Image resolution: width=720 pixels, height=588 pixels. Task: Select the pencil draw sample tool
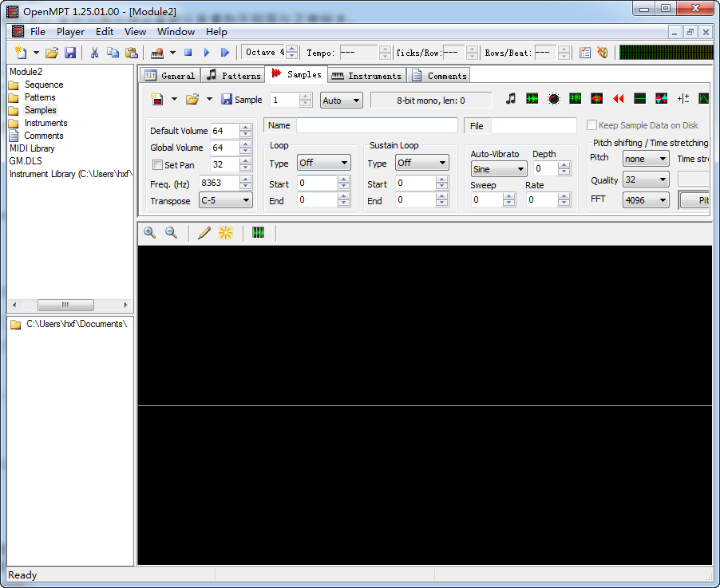(x=204, y=233)
